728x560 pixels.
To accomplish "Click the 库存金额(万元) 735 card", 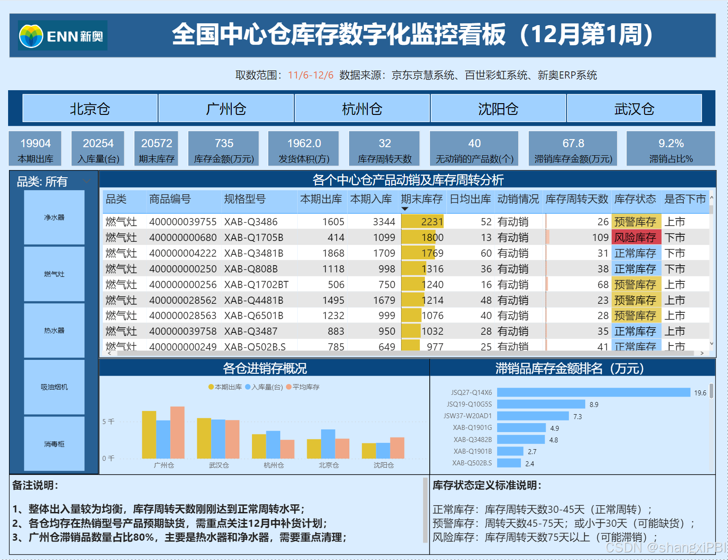I will click(x=224, y=149).
